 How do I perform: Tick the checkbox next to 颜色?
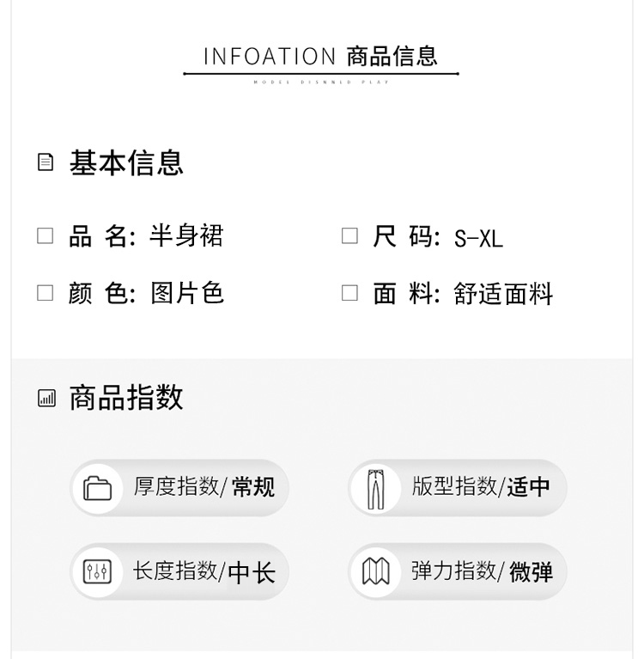pyautogui.click(x=45, y=293)
